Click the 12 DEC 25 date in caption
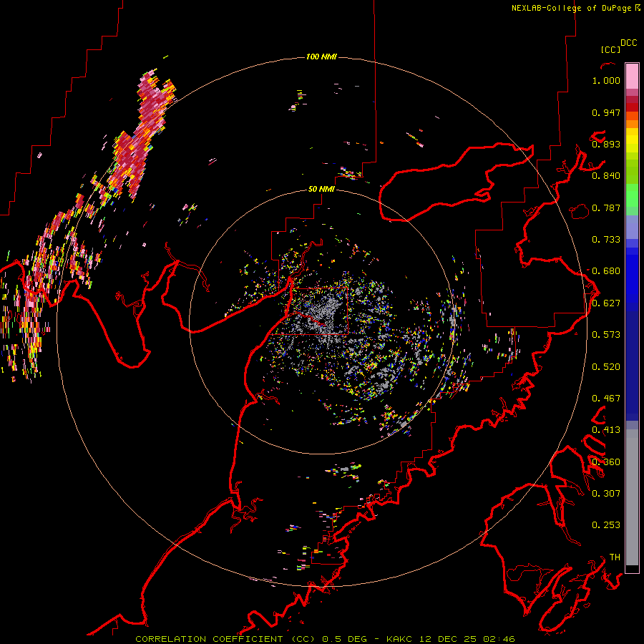The height and width of the screenshot is (644, 644). [448, 639]
